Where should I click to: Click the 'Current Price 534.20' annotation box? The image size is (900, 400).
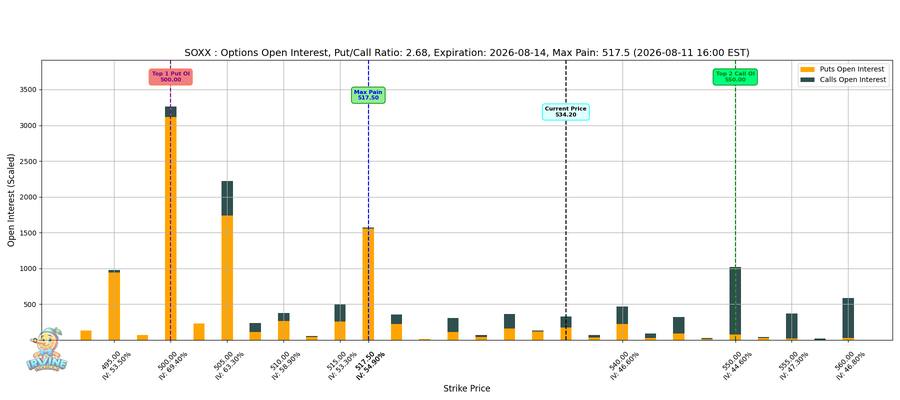[566, 112]
